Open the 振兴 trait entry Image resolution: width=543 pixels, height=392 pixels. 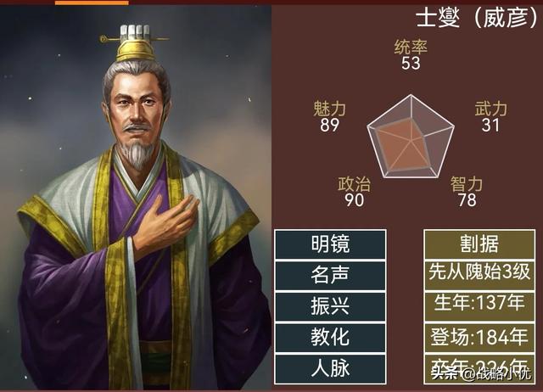330,307
